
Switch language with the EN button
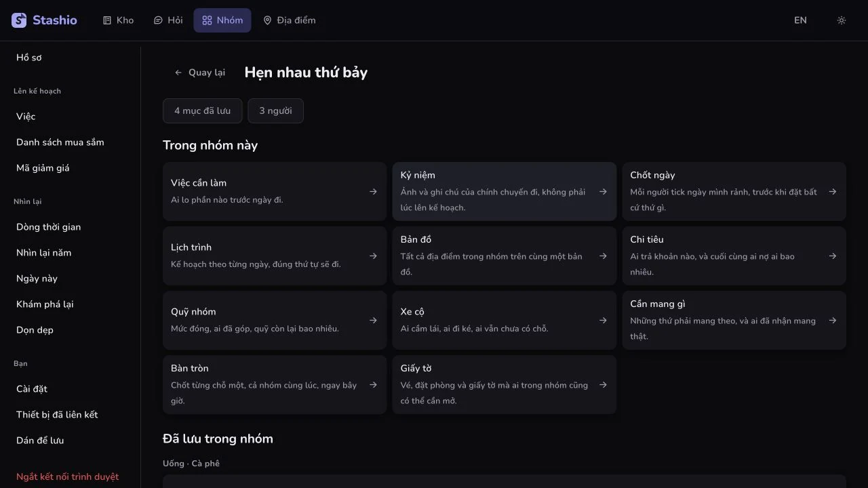[800, 20]
